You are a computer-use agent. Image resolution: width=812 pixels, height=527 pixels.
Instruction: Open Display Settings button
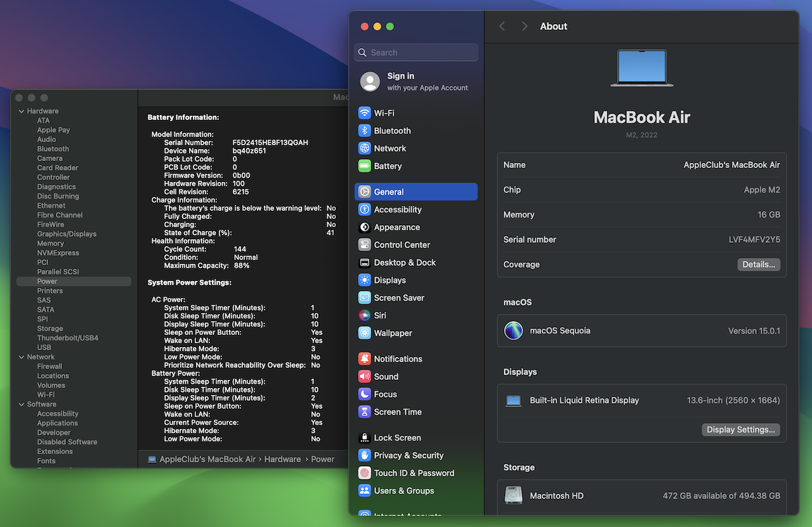741,429
